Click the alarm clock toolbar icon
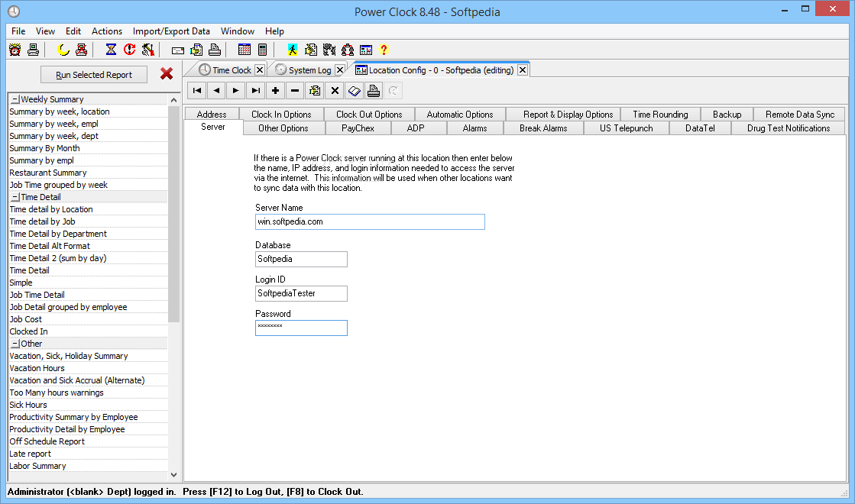This screenshot has height=504, width=855. pos(15,50)
